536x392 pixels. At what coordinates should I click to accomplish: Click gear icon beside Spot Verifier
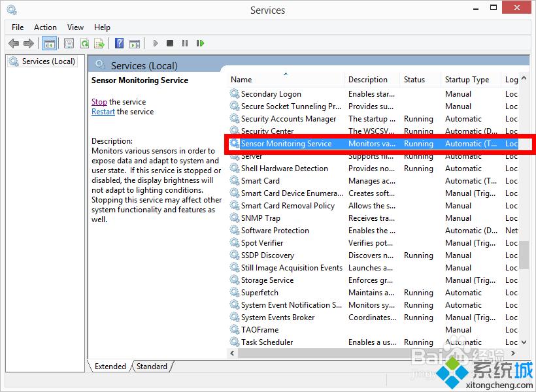coord(235,242)
